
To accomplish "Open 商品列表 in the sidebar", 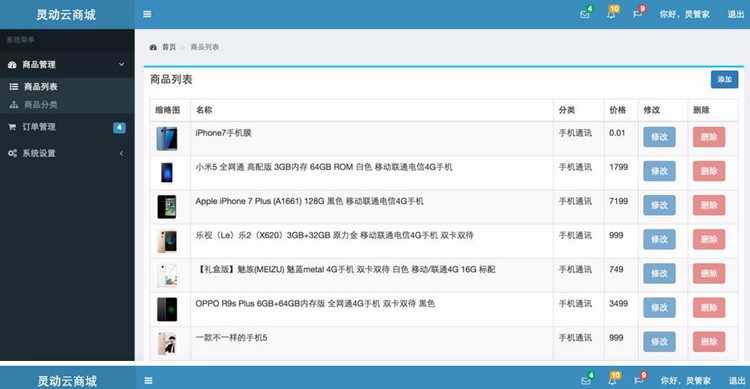I will (x=41, y=87).
